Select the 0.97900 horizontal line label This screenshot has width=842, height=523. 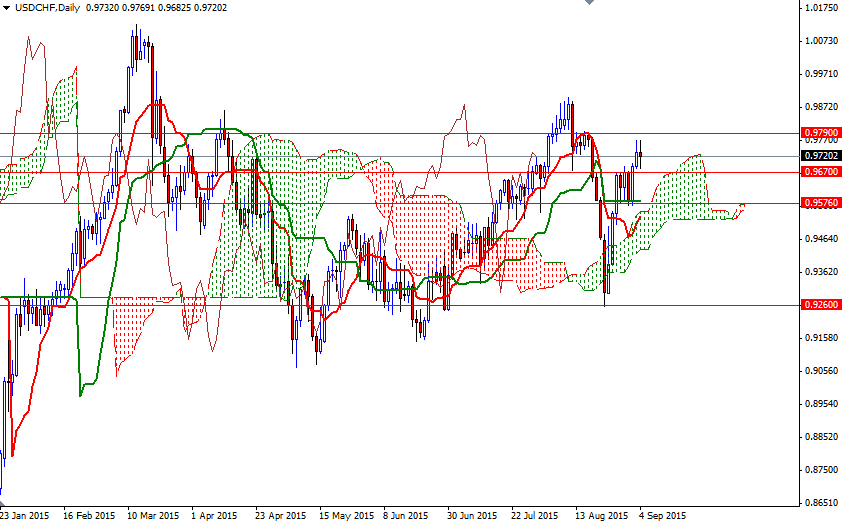[x=821, y=132]
